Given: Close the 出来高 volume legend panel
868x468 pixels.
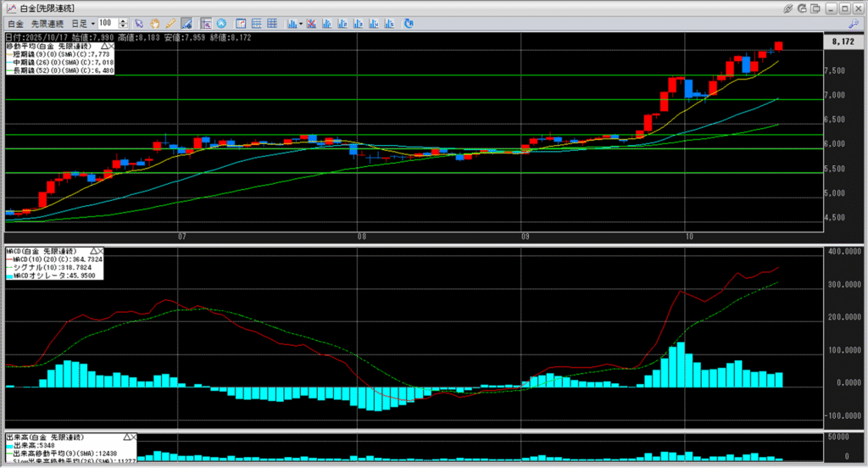Looking at the screenshot, I should pyautogui.click(x=133, y=436).
